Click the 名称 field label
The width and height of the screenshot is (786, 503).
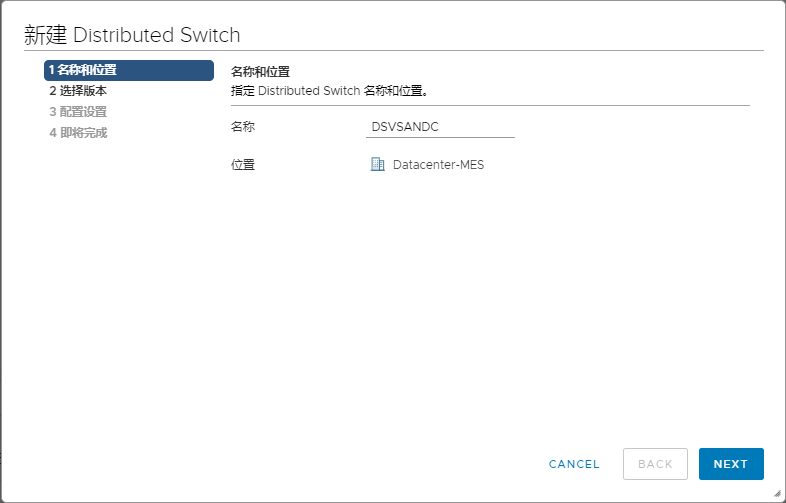click(243, 127)
